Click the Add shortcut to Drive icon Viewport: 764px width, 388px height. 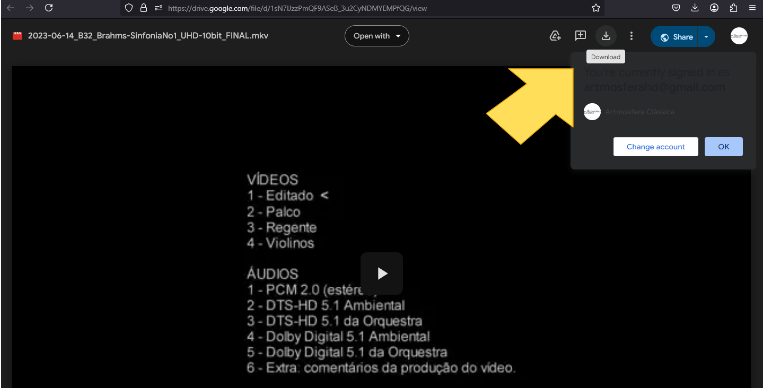click(555, 36)
